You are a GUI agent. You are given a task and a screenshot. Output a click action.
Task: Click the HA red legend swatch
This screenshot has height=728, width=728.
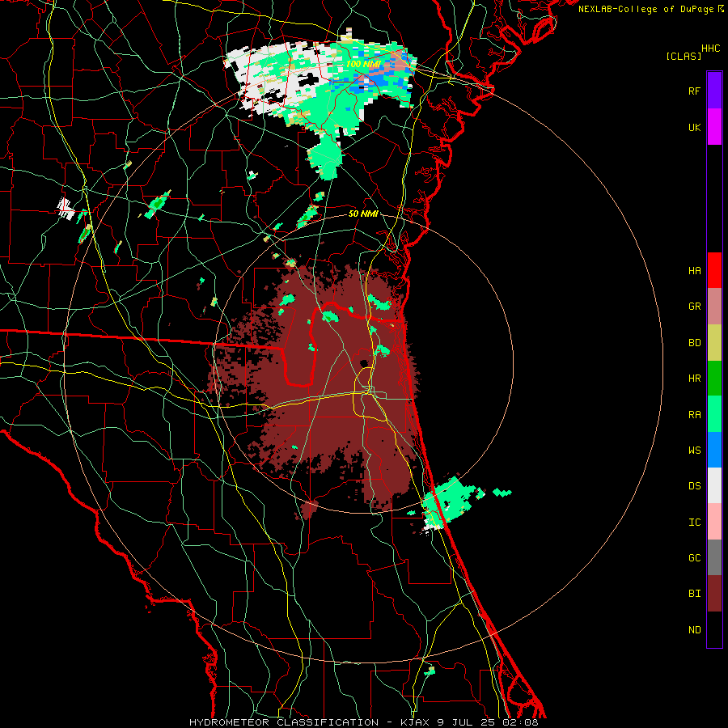(714, 270)
